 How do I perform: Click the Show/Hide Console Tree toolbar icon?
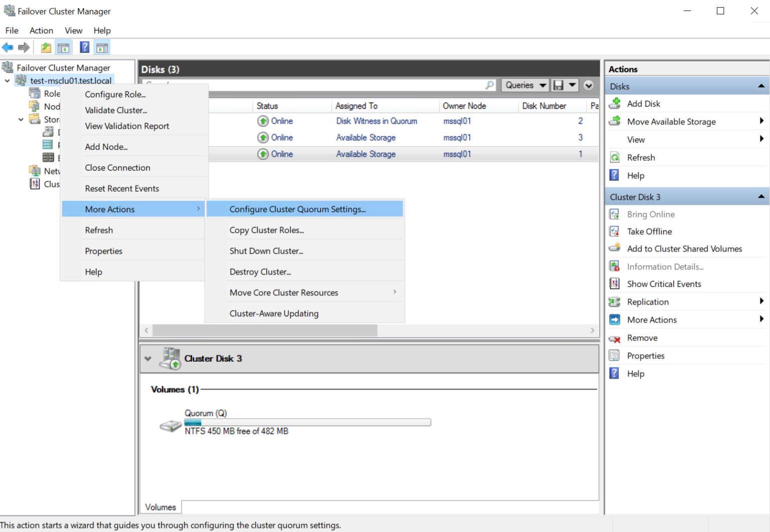tap(64, 47)
